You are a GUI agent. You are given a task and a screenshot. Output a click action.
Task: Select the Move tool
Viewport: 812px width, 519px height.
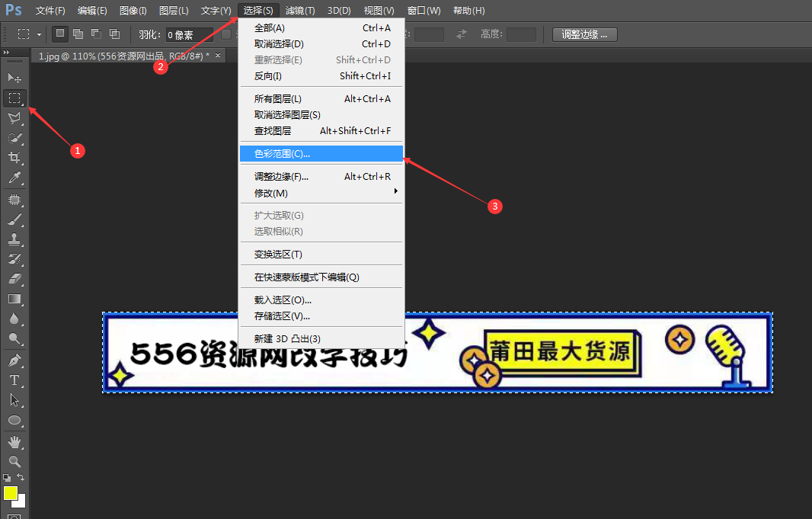click(x=14, y=78)
